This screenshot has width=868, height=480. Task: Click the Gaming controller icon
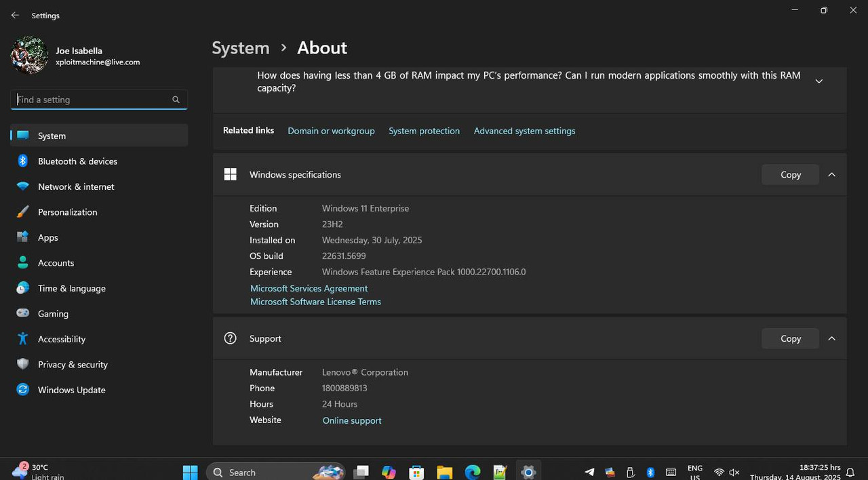pos(23,313)
